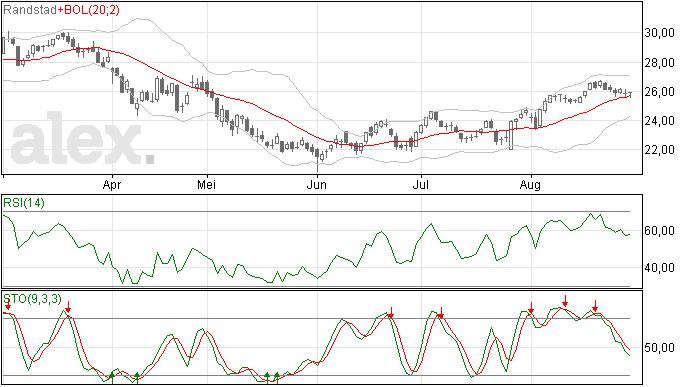Click the 28,00 price axis value
This screenshot has width=690, height=387.
659,63
